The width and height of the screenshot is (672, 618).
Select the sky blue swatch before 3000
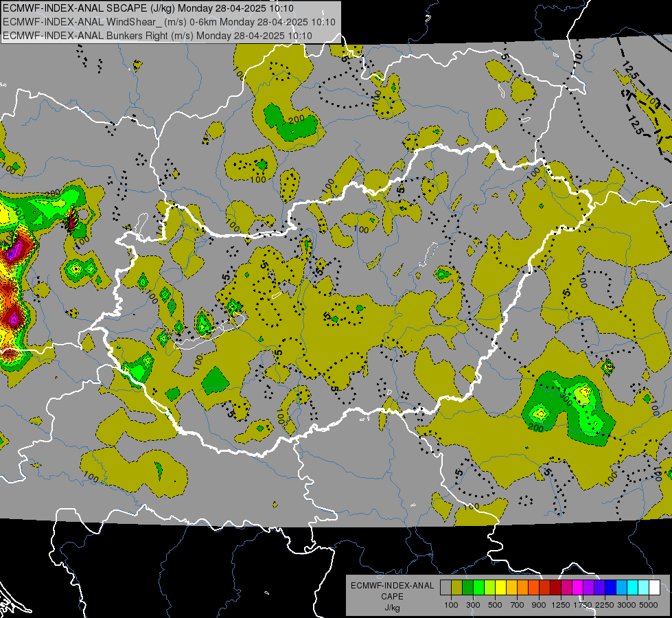pos(622,587)
